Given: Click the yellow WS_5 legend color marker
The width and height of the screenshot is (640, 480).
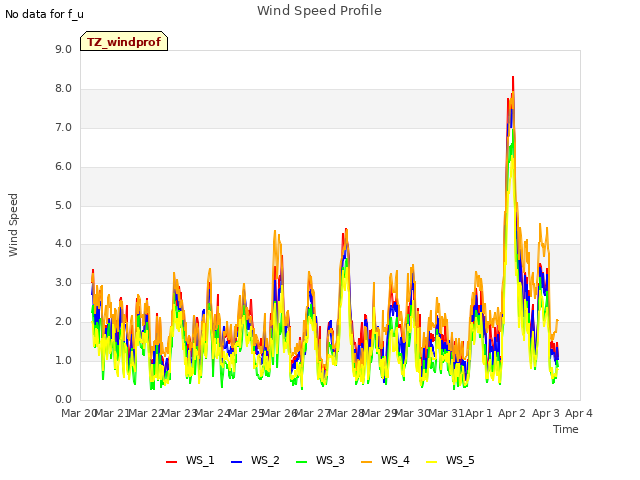Looking at the screenshot, I should pyautogui.click(x=432, y=462).
